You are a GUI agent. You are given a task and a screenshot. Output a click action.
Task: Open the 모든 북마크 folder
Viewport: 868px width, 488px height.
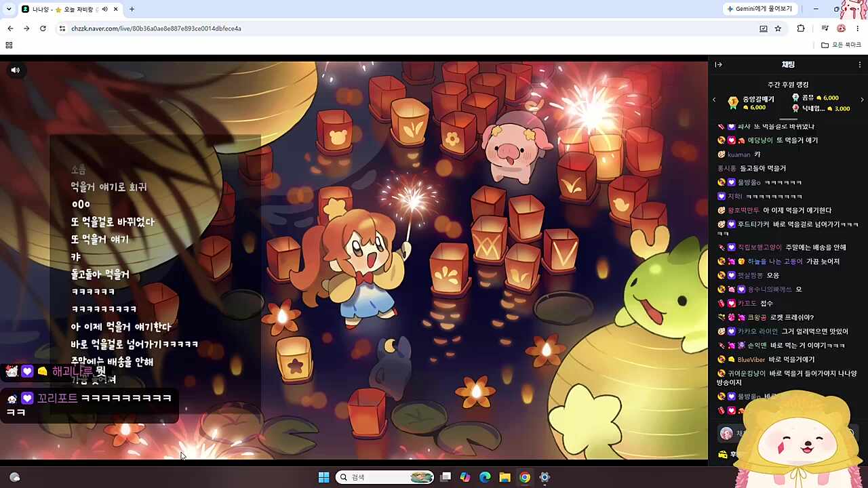(x=841, y=45)
